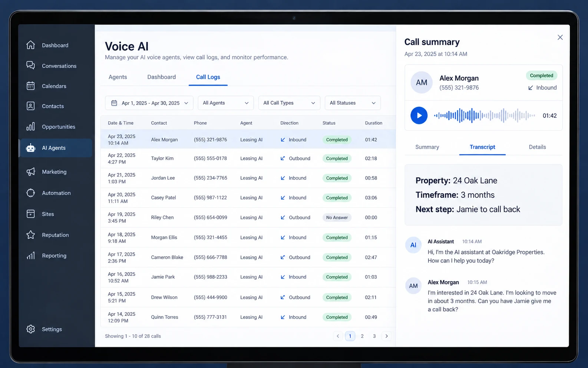This screenshot has width=588, height=368.
Task: Click the Reputation star icon
Action: (31, 235)
